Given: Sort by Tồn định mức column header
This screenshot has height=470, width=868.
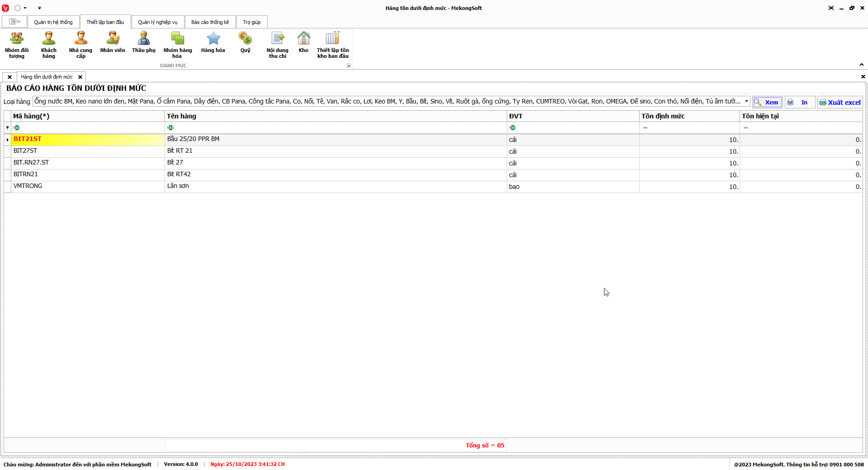Looking at the screenshot, I should click(x=689, y=116).
